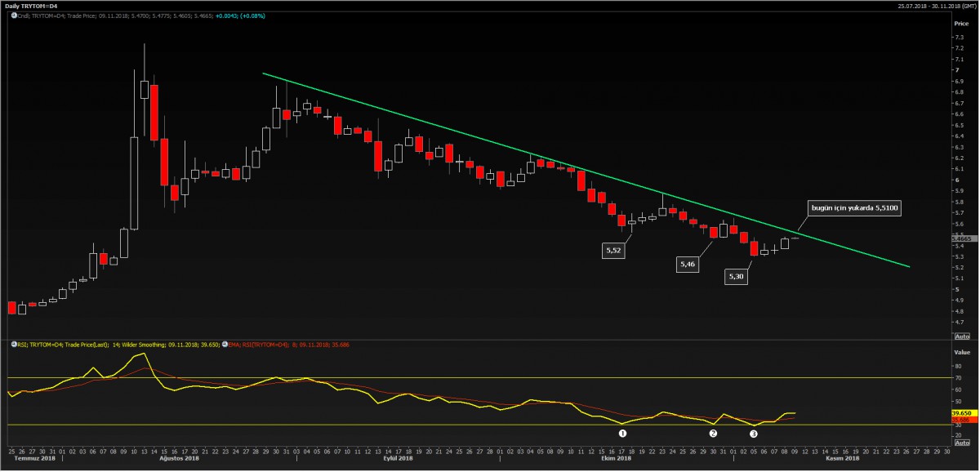
Task: Click the clock icon beside the Cndl legend
Action: (x=13, y=16)
